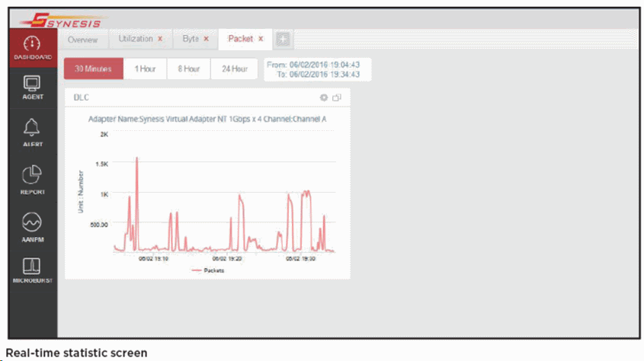
Task: Close the Utilization tab
Action: [x=160, y=39]
